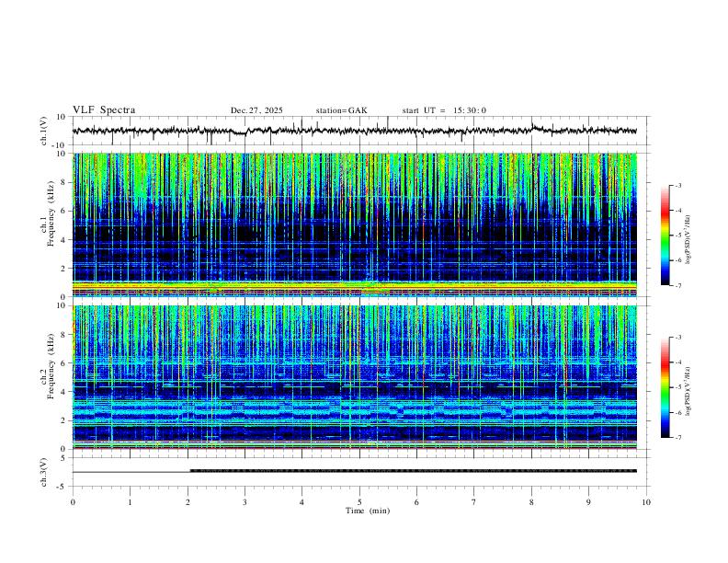
Task: Click the 'ch.3(V)' axis label
Action: (44, 473)
